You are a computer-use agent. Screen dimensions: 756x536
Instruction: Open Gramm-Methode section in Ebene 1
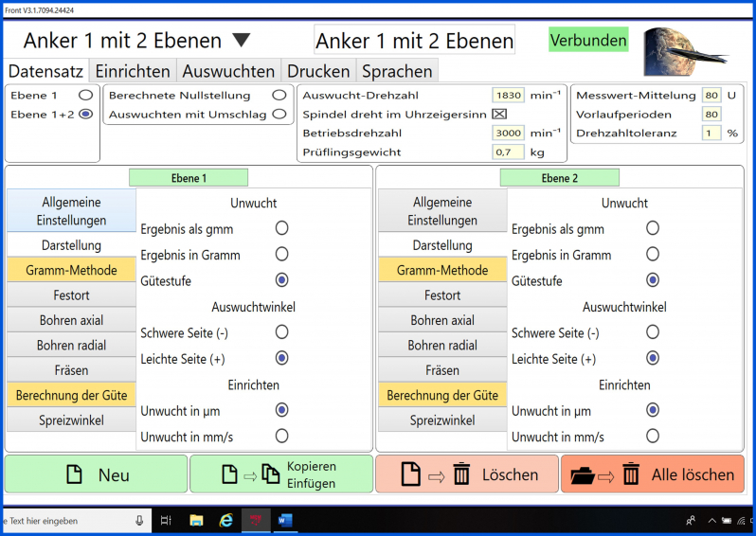[72, 270]
